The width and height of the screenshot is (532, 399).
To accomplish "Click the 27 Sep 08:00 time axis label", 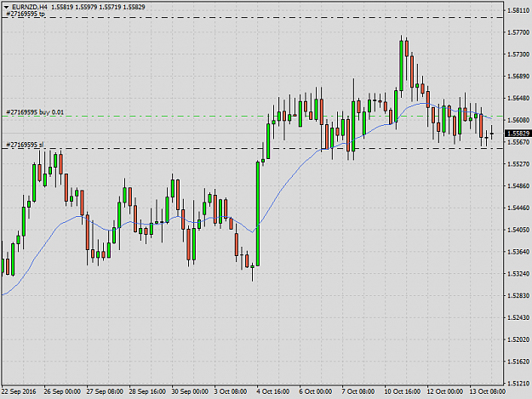I will [105, 391].
